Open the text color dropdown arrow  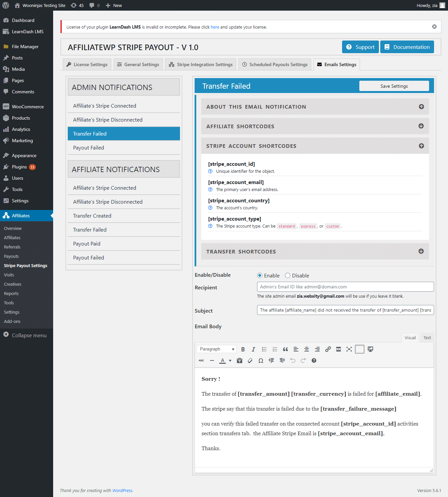(230, 360)
